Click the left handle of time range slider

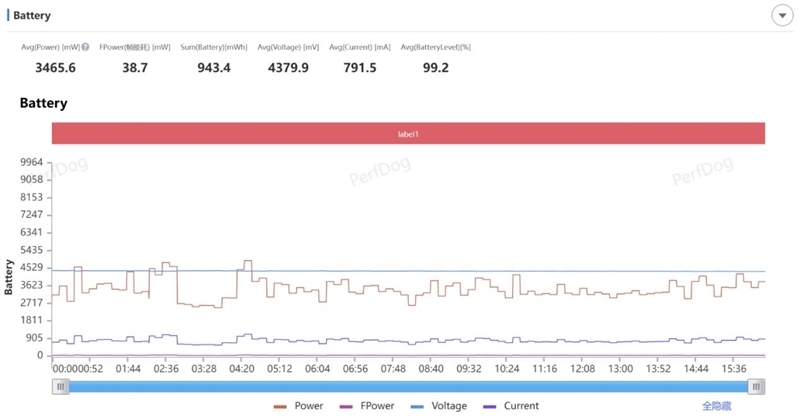pos(60,386)
